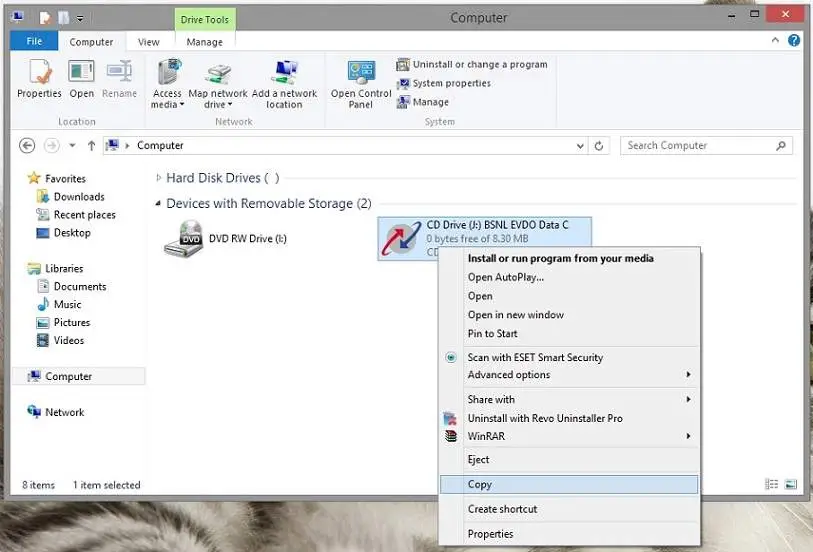Open the Pictures library
Image resolution: width=813 pixels, height=552 pixels.
click(63, 322)
